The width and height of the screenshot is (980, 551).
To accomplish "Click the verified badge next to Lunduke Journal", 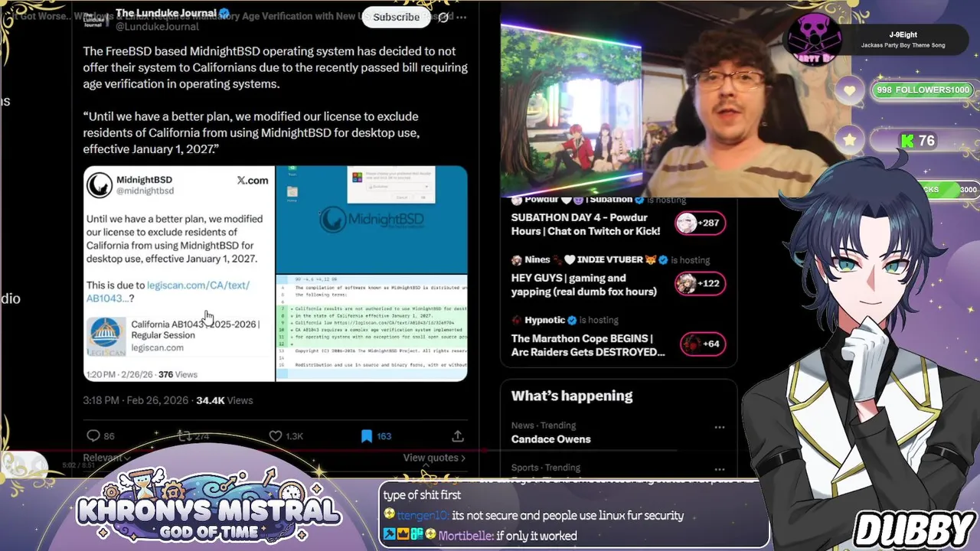I will point(225,13).
